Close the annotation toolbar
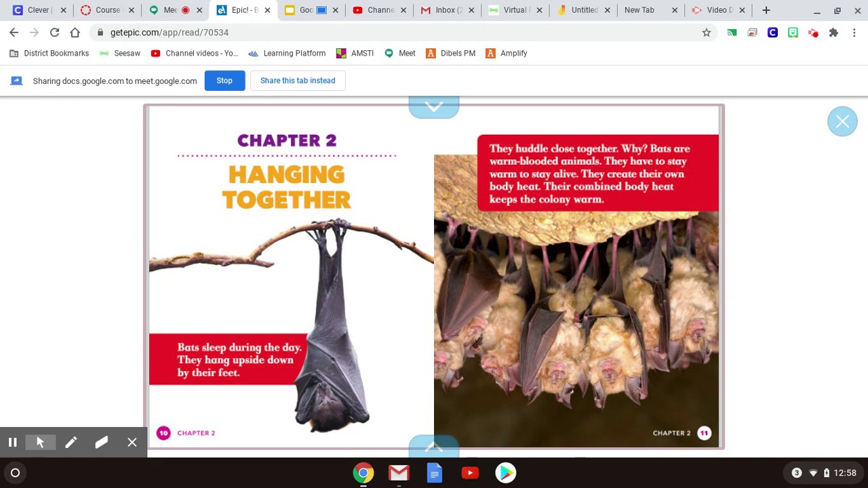The height and width of the screenshot is (488, 868). [x=132, y=443]
